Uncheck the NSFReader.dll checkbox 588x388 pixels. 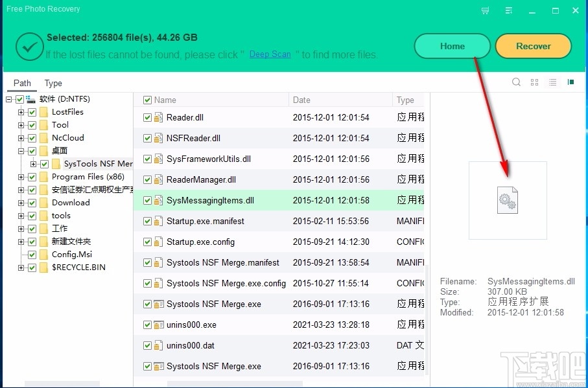147,138
